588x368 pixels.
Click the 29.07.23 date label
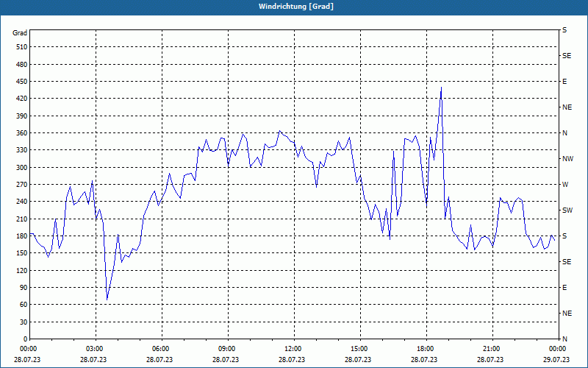pyautogui.click(x=556, y=360)
